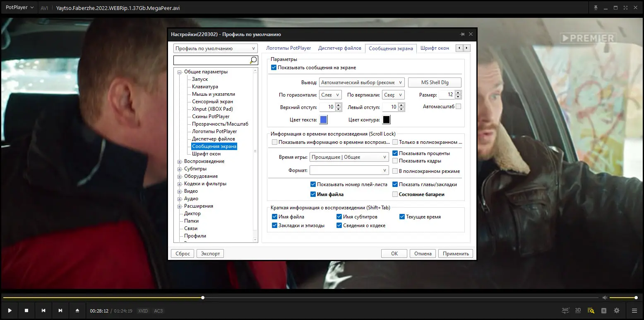Open the hamburger menu in the player bar
This screenshot has height=320, width=644.
coord(634,310)
